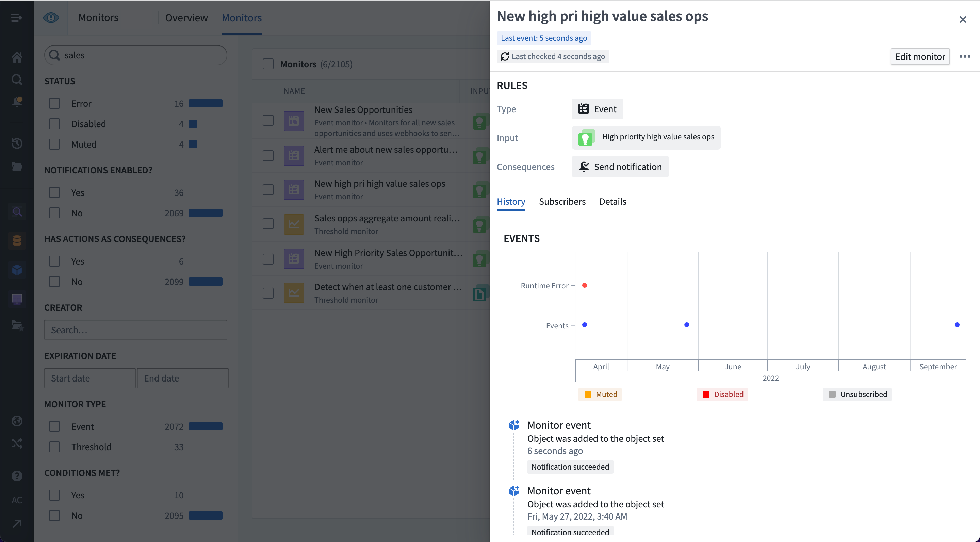980x542 pixels.
Task: Switch to the Subscribers tab
Action: (562, 201)
